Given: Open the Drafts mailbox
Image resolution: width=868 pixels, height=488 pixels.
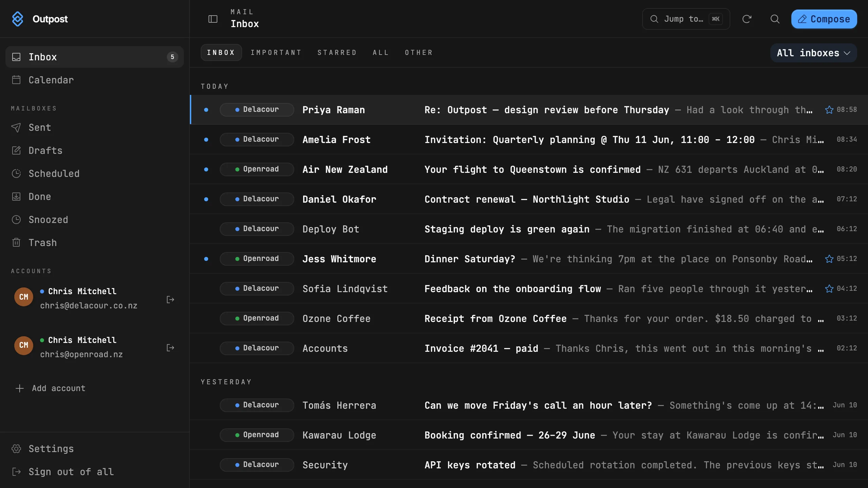Looking at the screenshot, I should 95,150.
